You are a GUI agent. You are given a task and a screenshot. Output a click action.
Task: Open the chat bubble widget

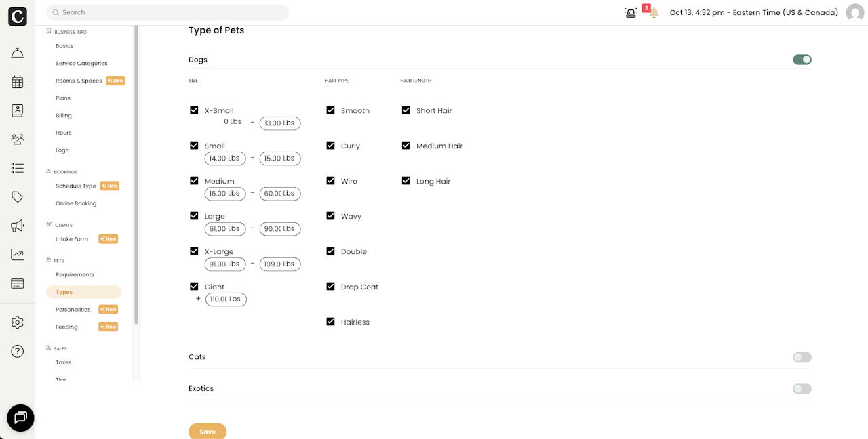pos(20,418)
